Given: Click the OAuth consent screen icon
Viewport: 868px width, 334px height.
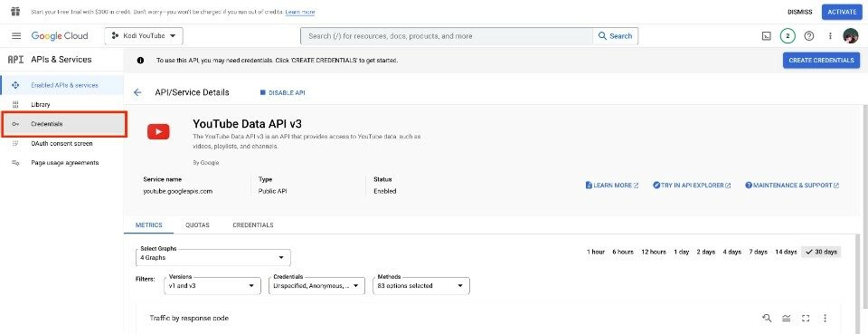Looking at the screenshot, I should pos(15,143).
